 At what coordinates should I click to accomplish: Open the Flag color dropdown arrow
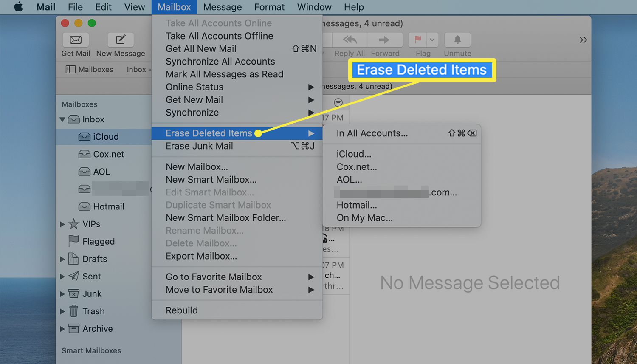(x=432, y=40)
